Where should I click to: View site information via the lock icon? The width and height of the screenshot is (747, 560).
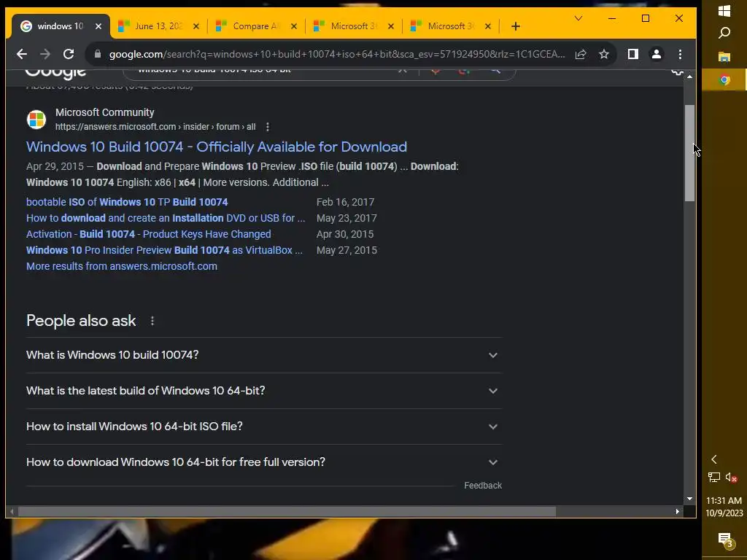[x=98, y=54]
